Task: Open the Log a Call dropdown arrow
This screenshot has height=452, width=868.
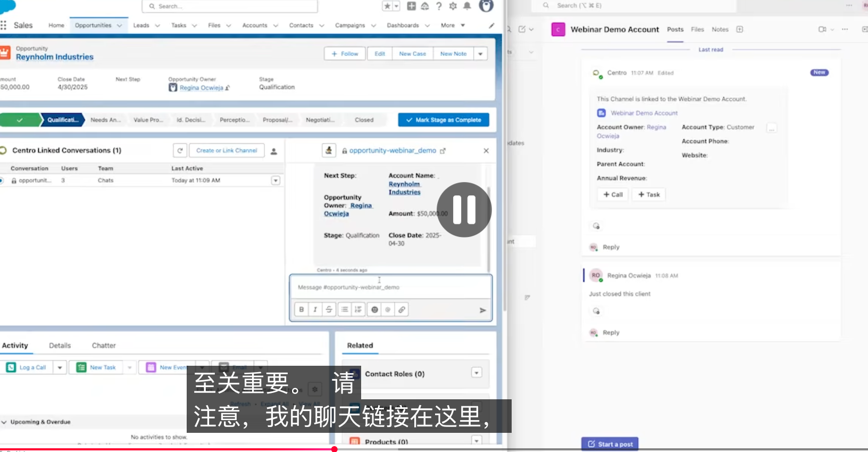Action: click(60, 367)
